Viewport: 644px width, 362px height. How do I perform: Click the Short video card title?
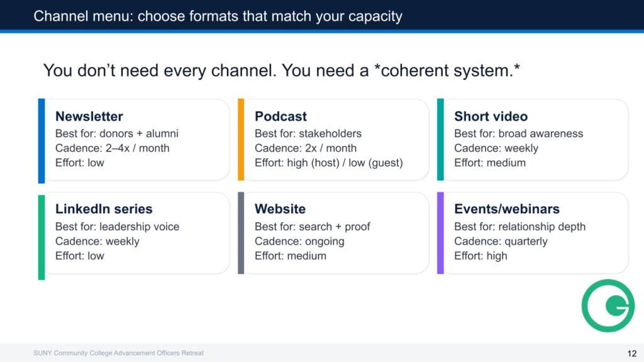491,116
